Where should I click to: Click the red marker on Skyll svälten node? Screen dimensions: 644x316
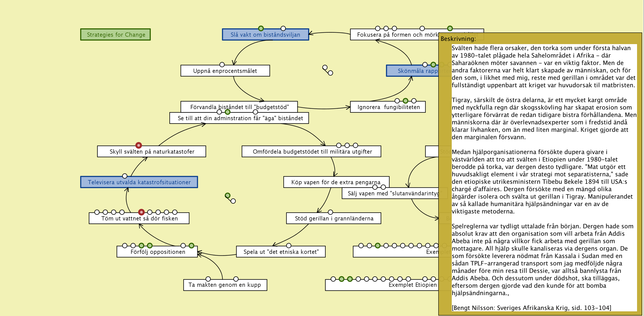coord(139,145)
